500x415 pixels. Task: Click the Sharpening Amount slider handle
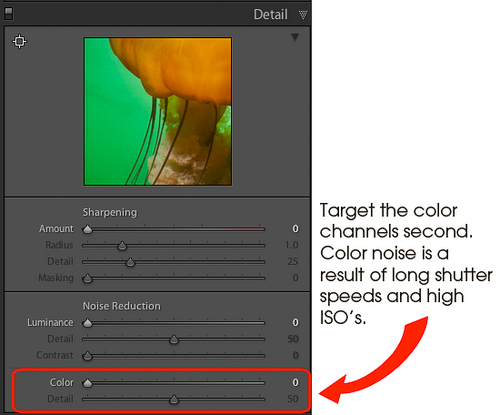(88, 229)
